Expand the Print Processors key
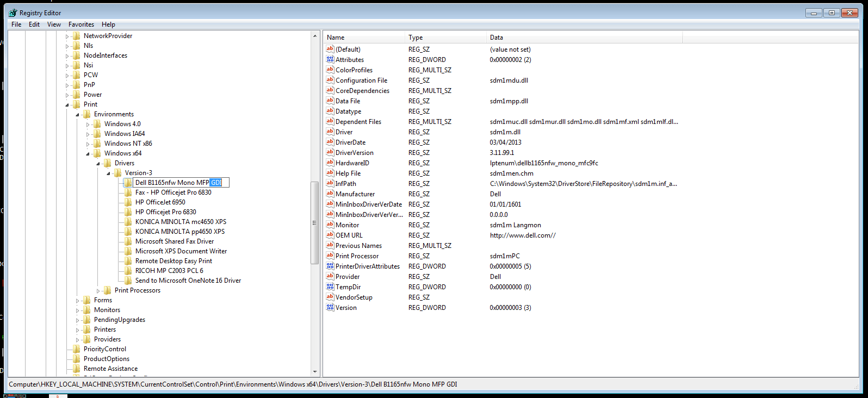Image resolution: width=868 pixels, height=398 pixels. tap(98, 291)
